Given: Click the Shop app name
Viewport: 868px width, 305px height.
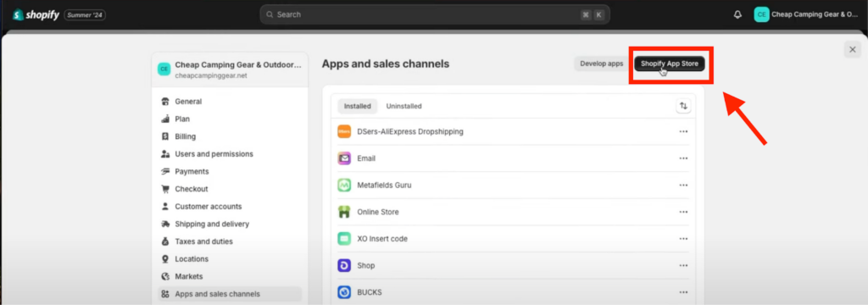Looking at the screenshot, I should point(366,266).
